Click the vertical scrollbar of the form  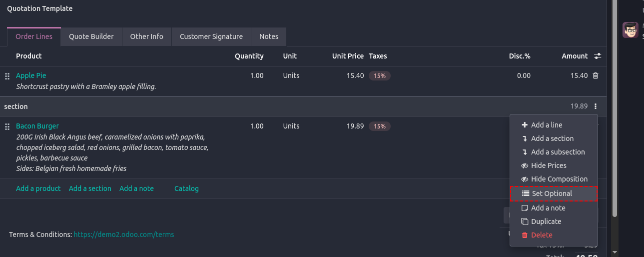coord(615,125)
